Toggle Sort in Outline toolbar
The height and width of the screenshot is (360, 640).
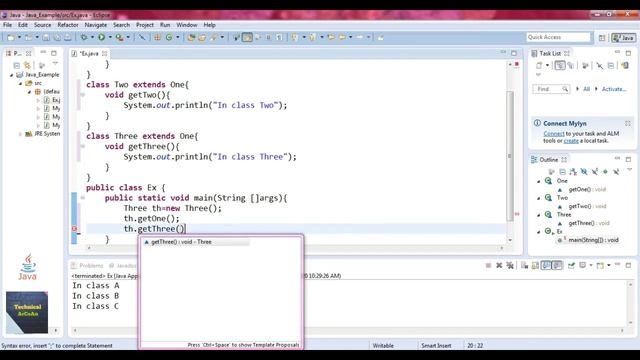click(573, 172)
